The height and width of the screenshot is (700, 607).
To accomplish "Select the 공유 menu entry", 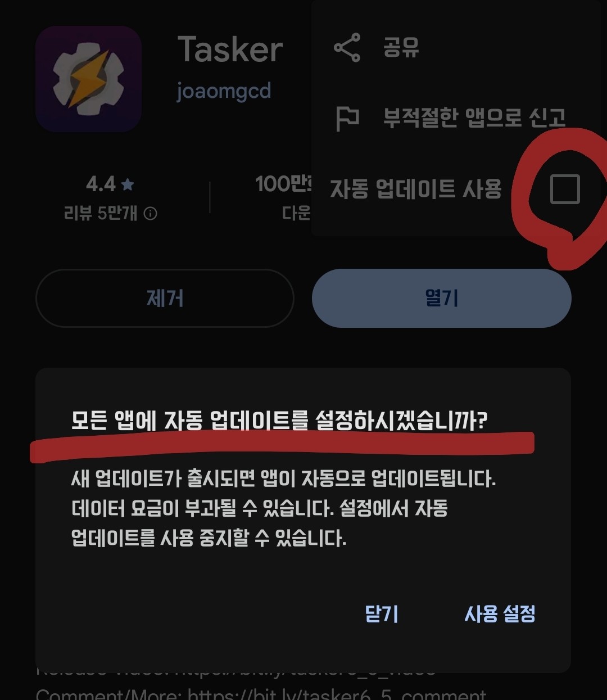I will [x=401, y=47].
